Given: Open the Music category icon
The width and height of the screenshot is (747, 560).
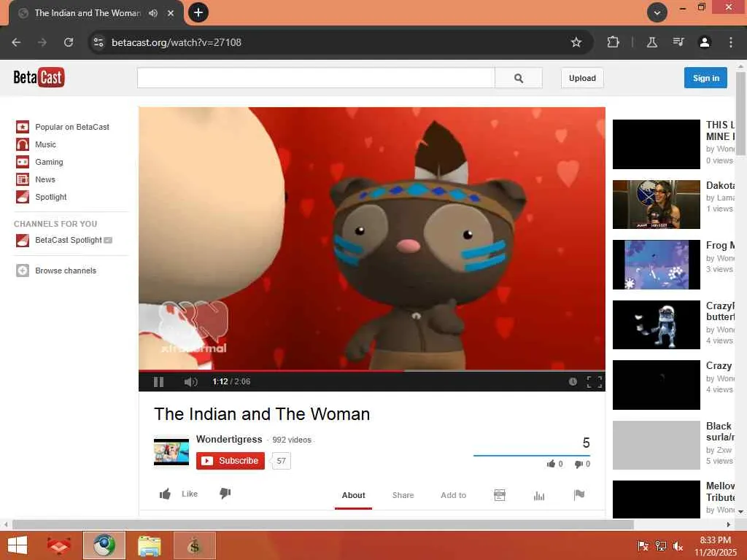Looking at the screenshot, I should click(23, 144).
